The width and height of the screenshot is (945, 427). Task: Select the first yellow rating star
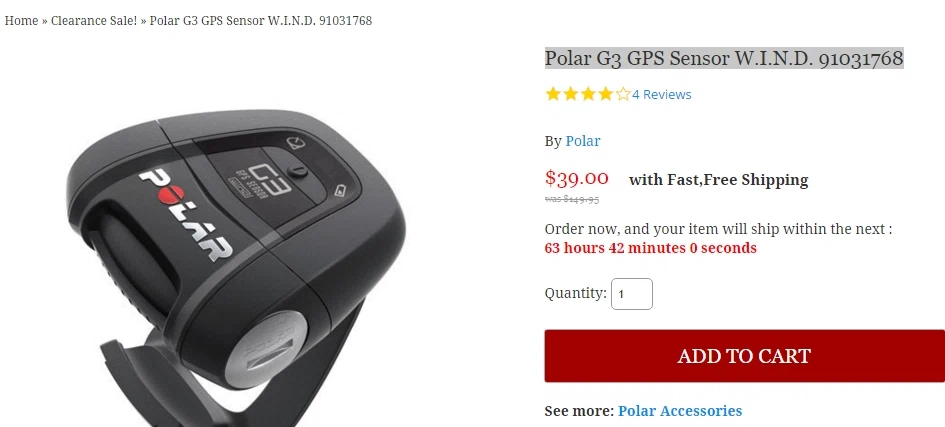[553, 94]
